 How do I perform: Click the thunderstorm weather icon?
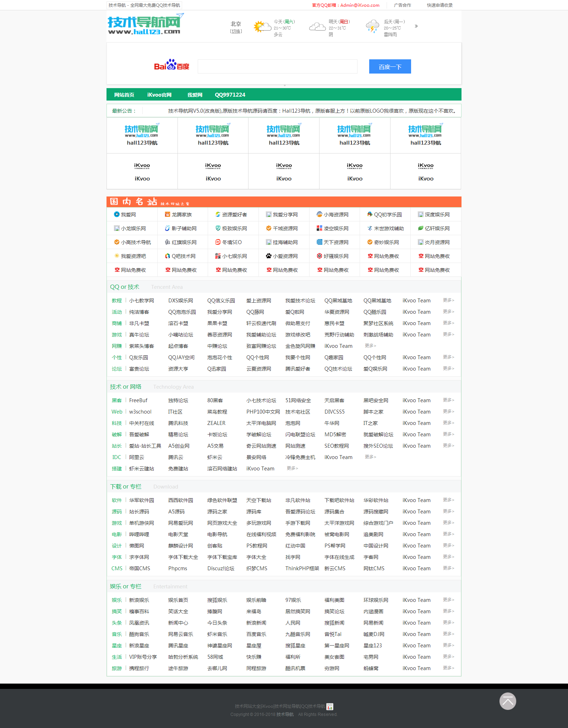(372, 27)
